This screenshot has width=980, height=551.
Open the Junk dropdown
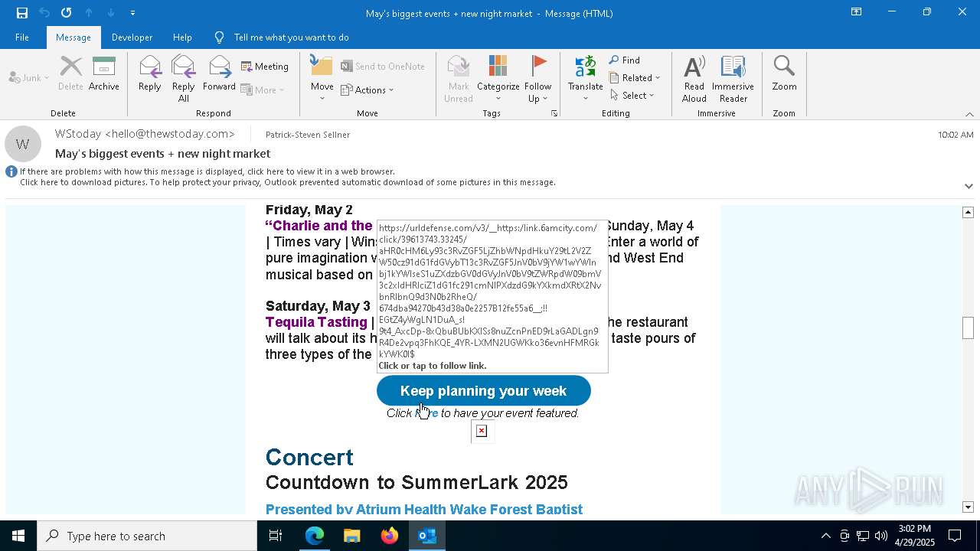(28, 77)
